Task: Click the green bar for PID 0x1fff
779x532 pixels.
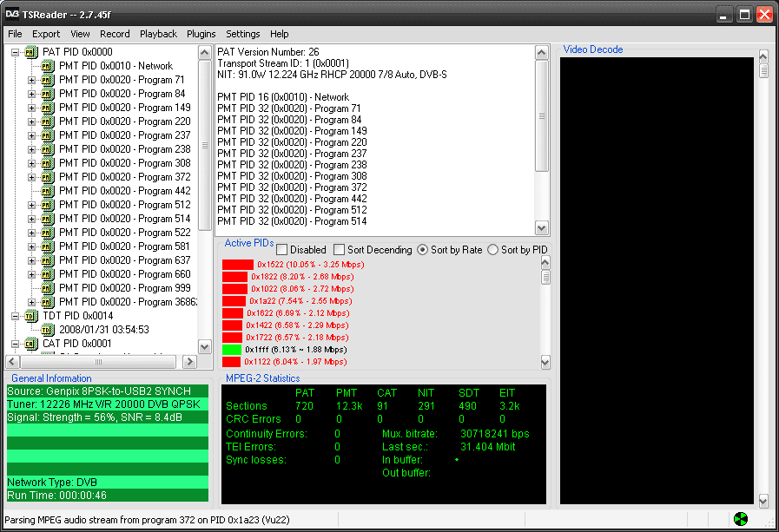Action: (232, 350)
